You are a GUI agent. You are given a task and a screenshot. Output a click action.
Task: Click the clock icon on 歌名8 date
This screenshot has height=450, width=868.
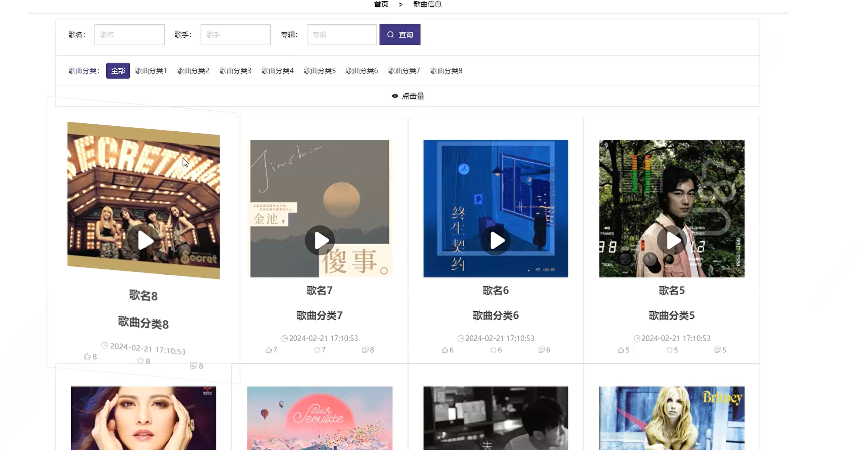coord(105,345)
